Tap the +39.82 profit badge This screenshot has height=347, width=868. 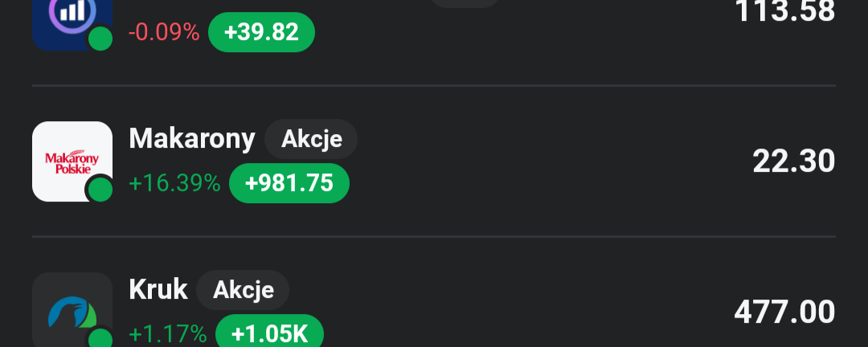coord(261,32)
